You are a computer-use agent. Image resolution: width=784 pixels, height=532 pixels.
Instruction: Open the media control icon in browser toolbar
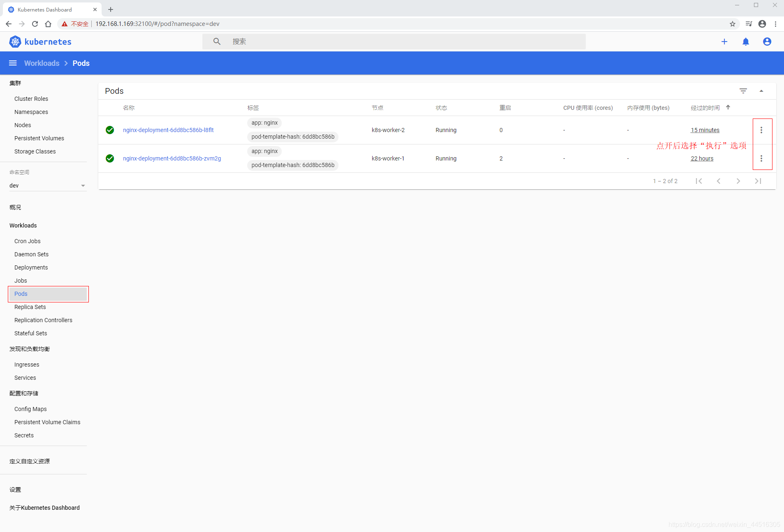pyautogui.click(x=749, y=24)
